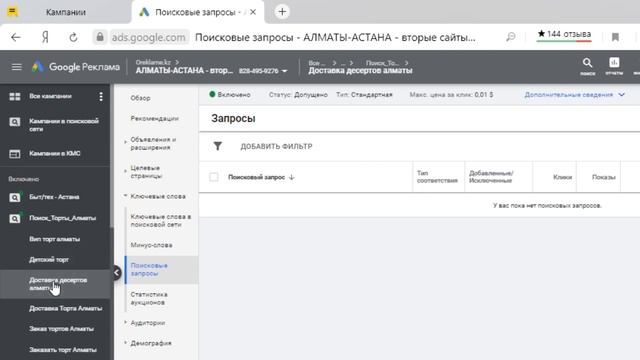Click Макс. цена за клик: 0,01 $ text
Viewport: 640px width, 360px height.
point(451,95)
